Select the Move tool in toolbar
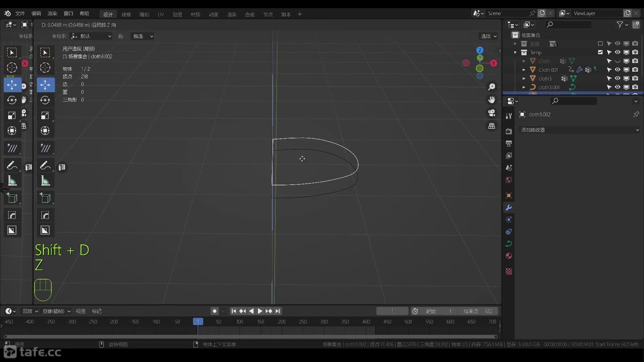This screenshot has height=362, width=644. coord(12,84)
